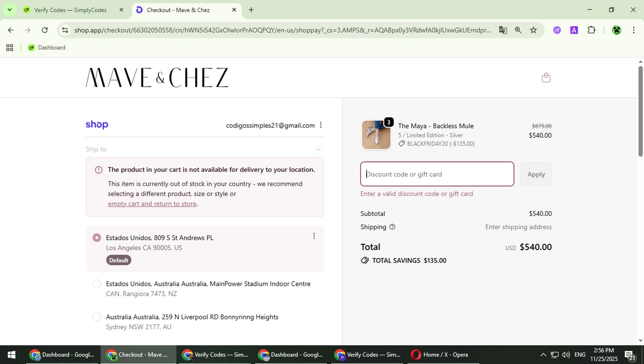View site information icon in address bar
This screenshot has height=364, width=644.
tap(65, 30)
